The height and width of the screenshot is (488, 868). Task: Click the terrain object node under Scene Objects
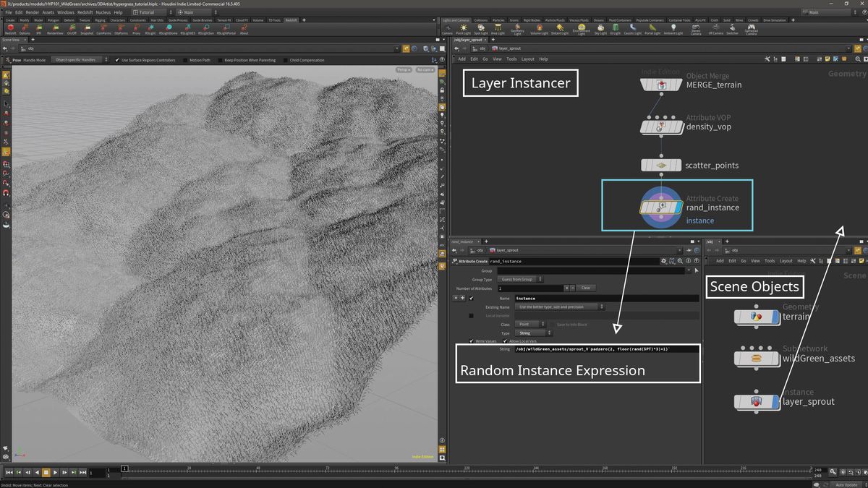click(x=757, y=317)
